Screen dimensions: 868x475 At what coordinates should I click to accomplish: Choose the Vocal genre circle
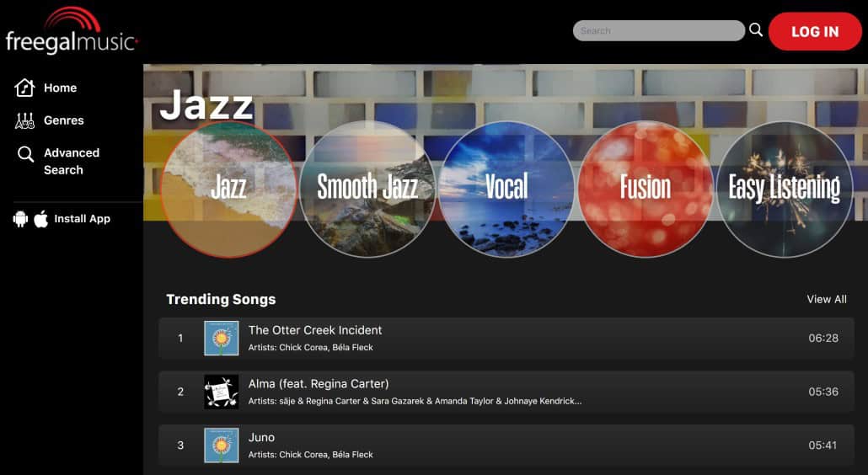(506, 189)
